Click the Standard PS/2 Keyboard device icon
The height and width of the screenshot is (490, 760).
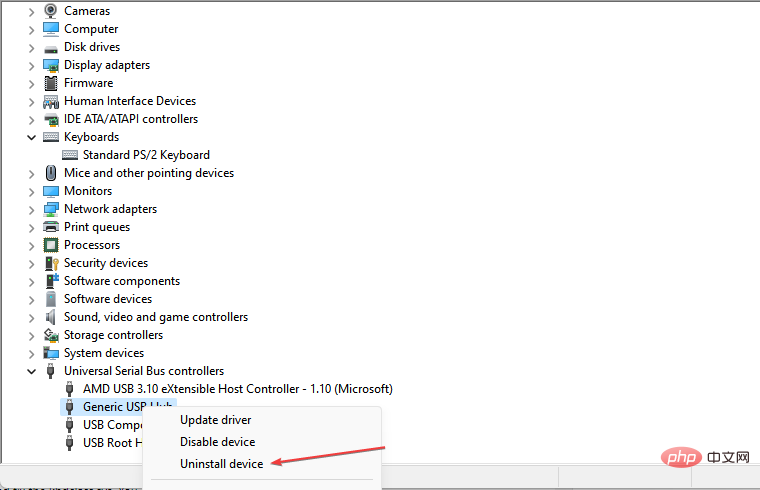tap(70, 155)
